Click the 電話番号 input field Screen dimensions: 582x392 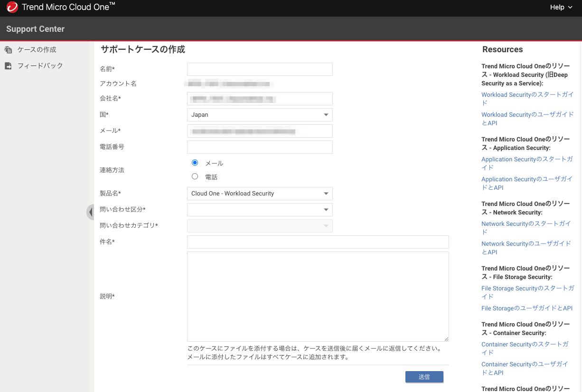[x=260, y=147]
